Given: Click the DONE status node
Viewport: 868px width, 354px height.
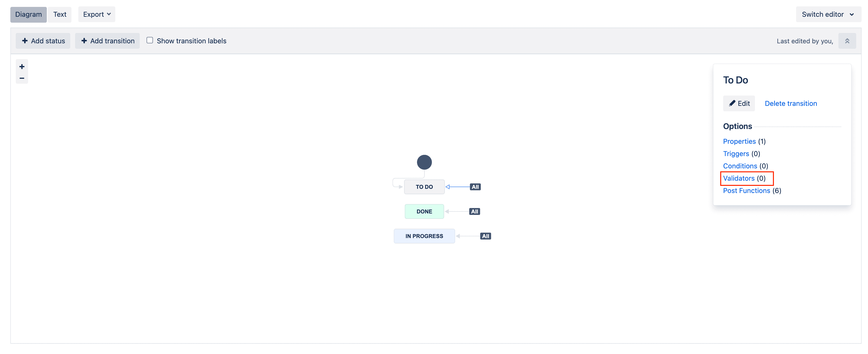Looking at the screenshot, I should 424,211.
